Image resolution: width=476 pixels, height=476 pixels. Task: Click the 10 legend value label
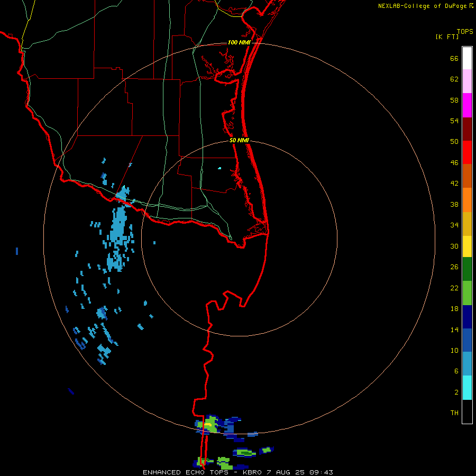tap(454, 350)
